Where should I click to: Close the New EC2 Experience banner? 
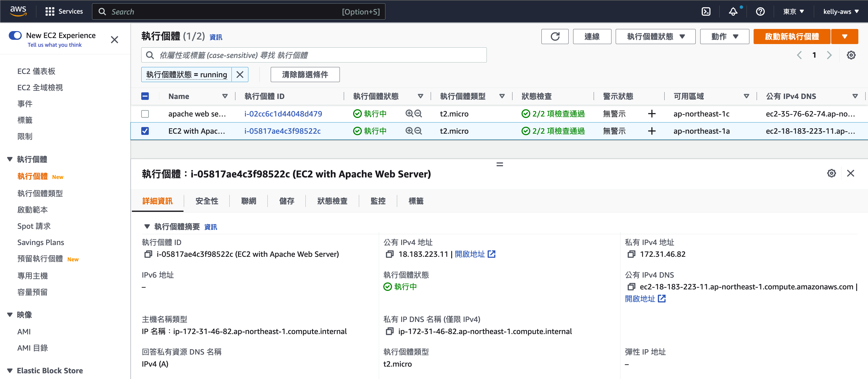coord(115,40)
